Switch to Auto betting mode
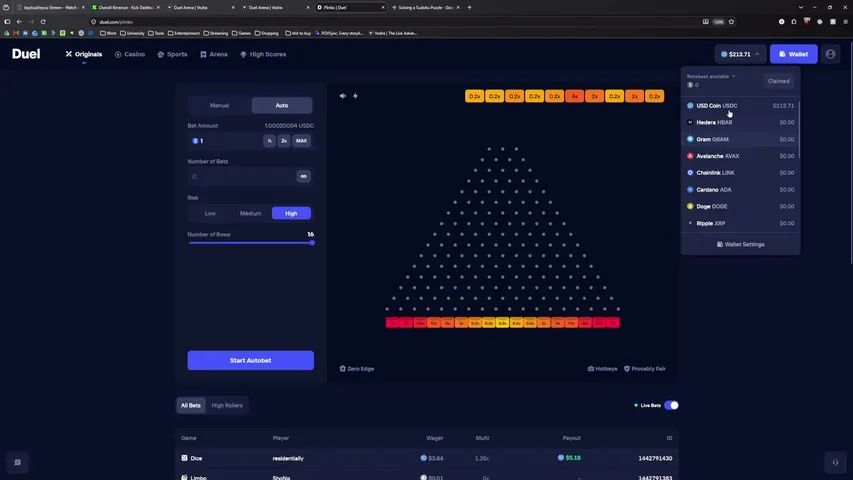Viewport: 853px width, 480px height. click(x=282, y=105)
